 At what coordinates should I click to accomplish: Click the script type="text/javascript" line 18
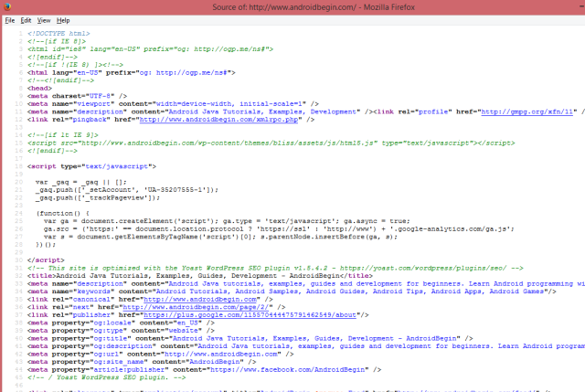pyautogui.click(x=91, y=166)
